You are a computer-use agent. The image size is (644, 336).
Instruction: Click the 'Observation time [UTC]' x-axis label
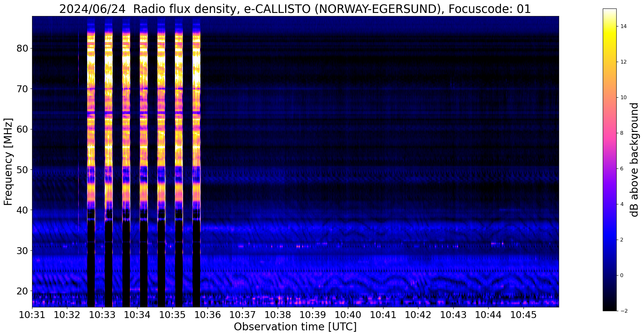pos(295,327)
